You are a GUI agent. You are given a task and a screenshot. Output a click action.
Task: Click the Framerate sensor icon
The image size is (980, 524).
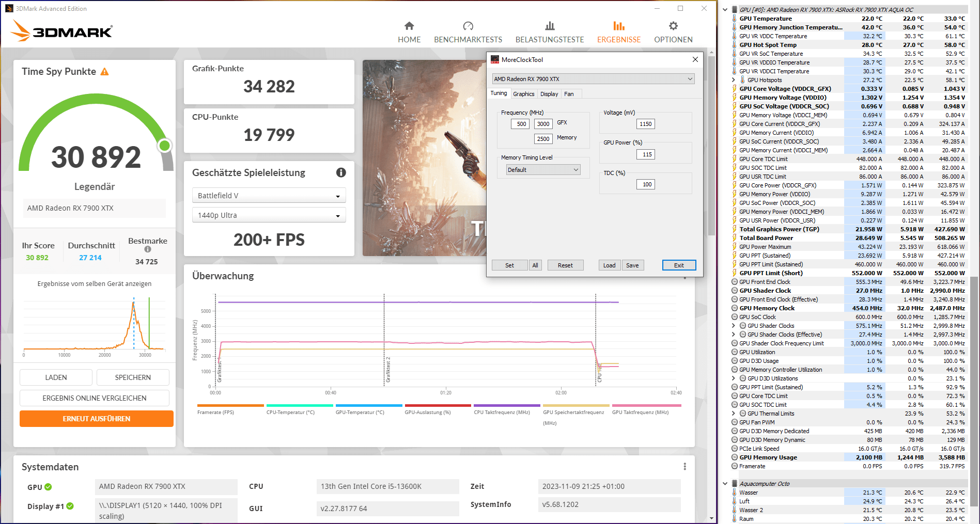coord(735,466)
